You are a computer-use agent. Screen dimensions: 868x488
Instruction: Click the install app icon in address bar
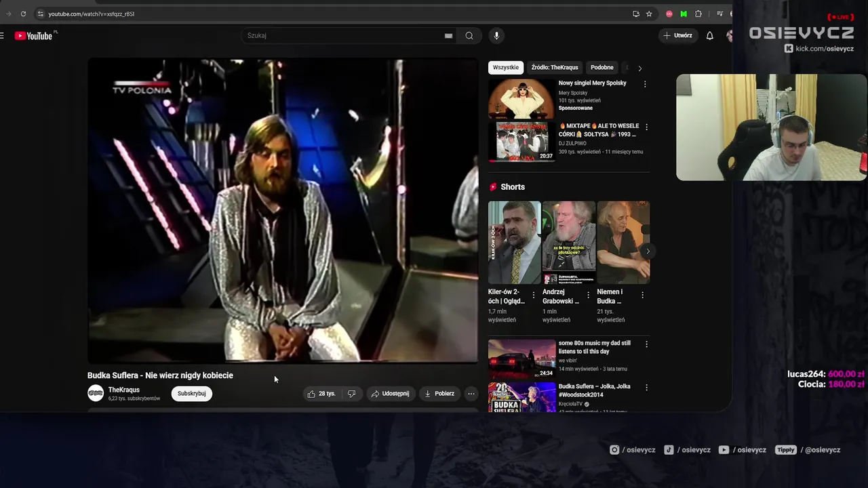635,14
